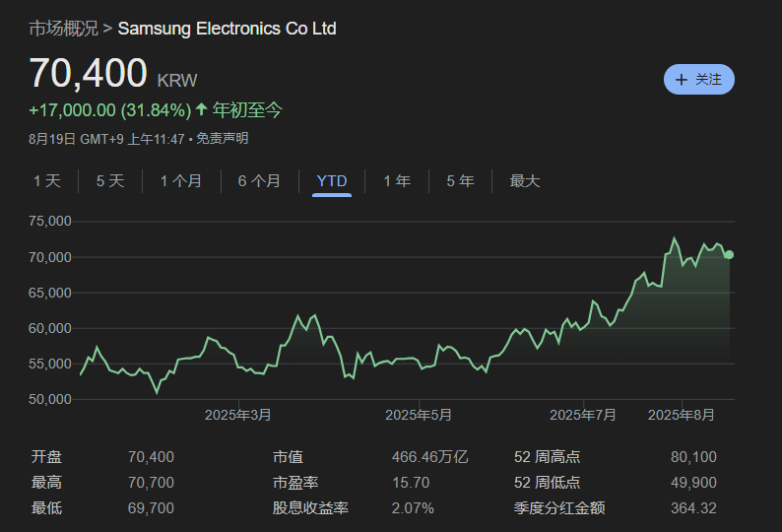Click the 70,000 y-axis label

pos(50,257)
